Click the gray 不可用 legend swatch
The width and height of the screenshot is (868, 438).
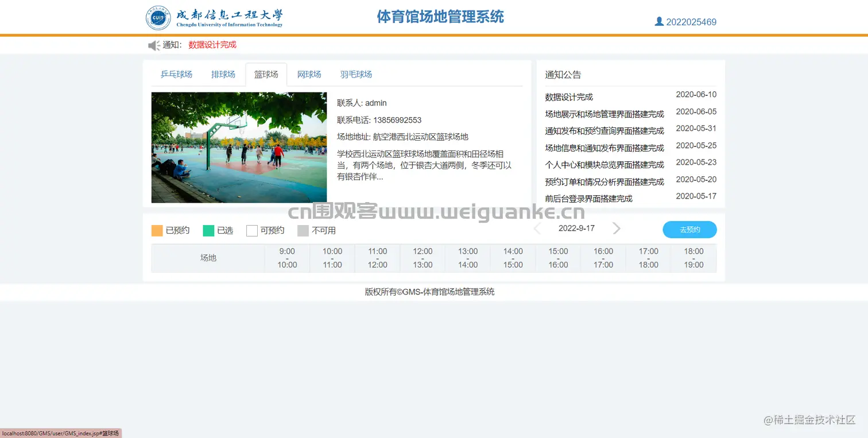pos(303,231)
